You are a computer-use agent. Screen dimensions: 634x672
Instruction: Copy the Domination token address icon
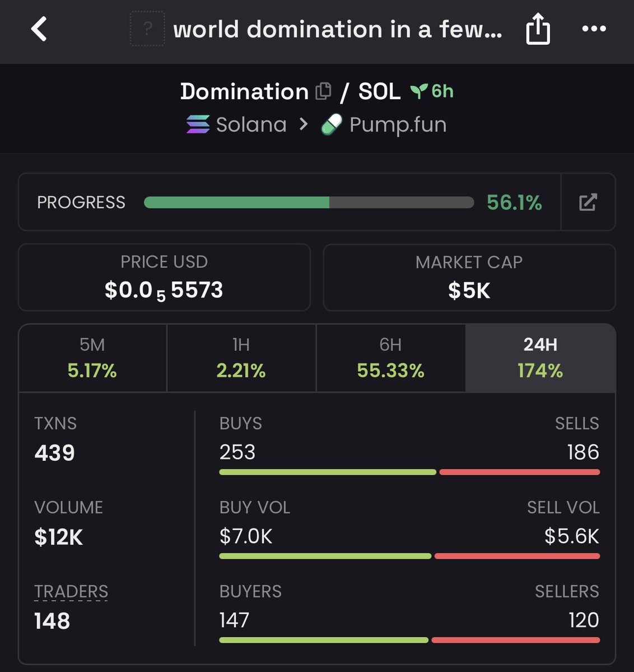click(x=323, y=91)
